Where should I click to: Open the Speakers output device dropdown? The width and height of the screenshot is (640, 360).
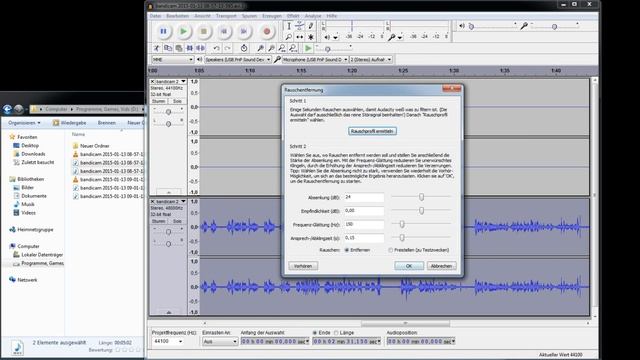click(x=238, y=60)
